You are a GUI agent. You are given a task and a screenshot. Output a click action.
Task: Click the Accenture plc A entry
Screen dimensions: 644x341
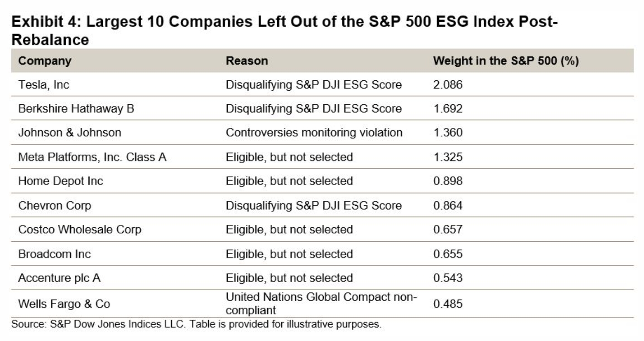(x=59, y=278)
